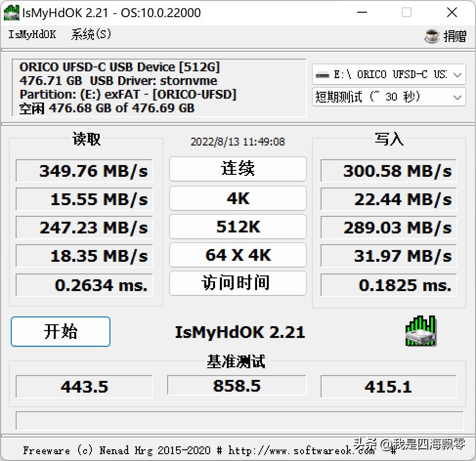This screenshot has height=461, width=476.
Task: Run the 4K random test
Action: click(x=237, y=198)
